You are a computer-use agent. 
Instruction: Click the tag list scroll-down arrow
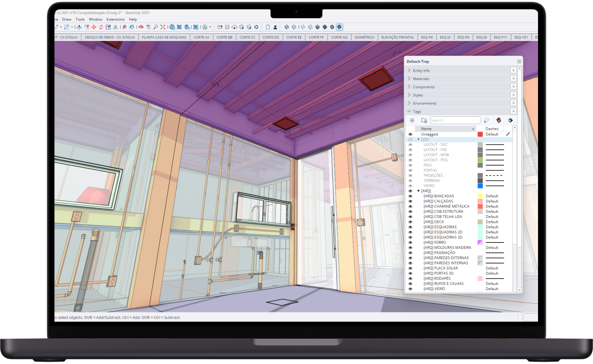(x=519, y=290)
